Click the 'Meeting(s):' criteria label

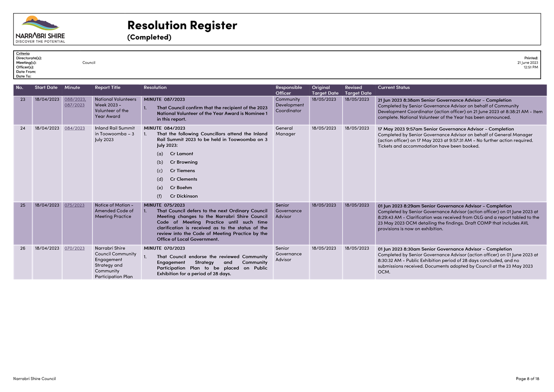click(x=26, y=62)
